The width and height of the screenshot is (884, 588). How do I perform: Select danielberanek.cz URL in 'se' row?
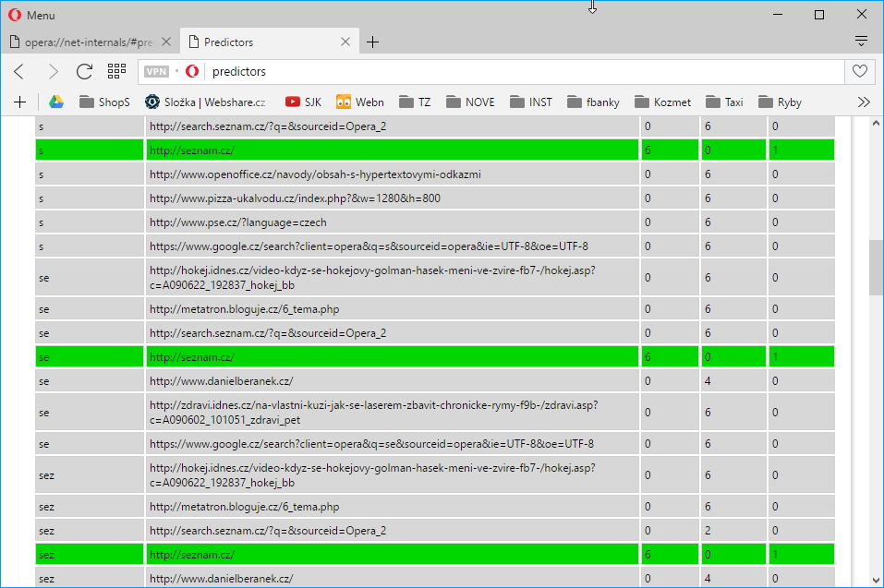(x=393, y=381)
